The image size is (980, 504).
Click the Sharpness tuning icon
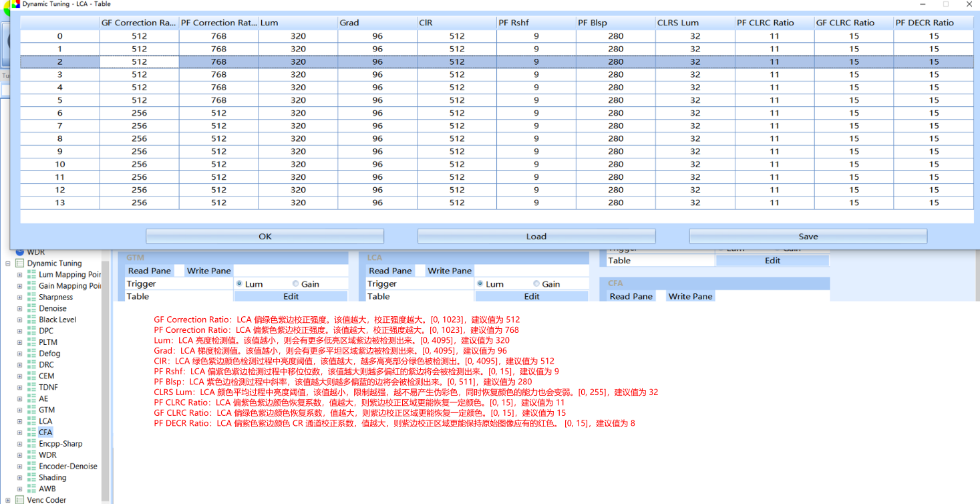(32, 297)
